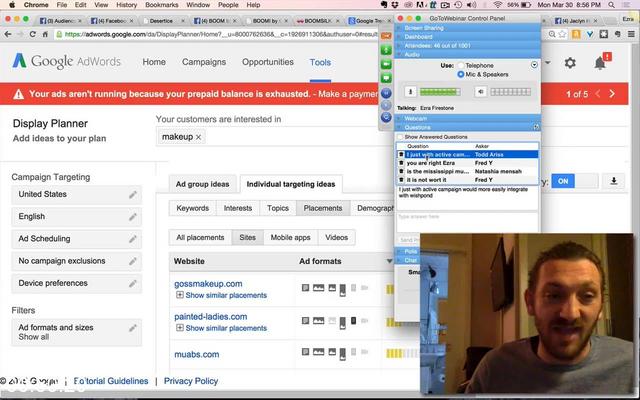
Task: Click the green microphone button in GoToWebinar
Action: (x=386, y=50)
